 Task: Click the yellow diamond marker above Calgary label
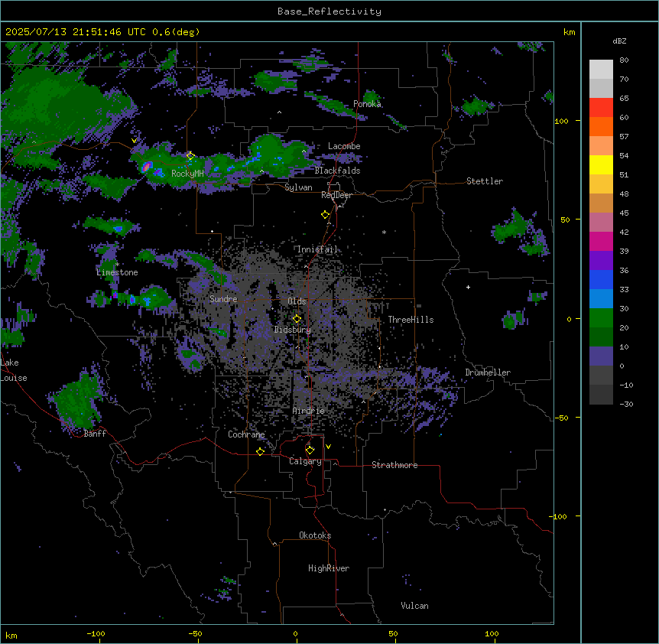[310, 450]
